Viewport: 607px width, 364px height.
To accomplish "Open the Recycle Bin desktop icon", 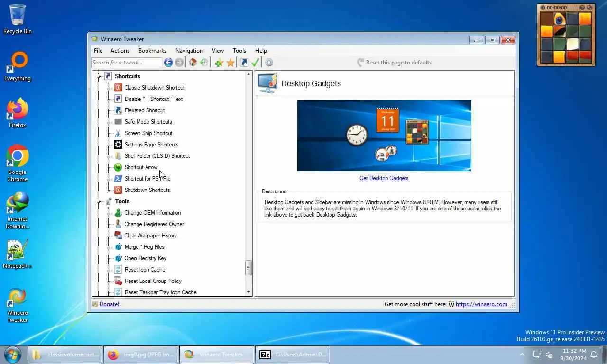I will pyautogui.click(x=18, y=19).
